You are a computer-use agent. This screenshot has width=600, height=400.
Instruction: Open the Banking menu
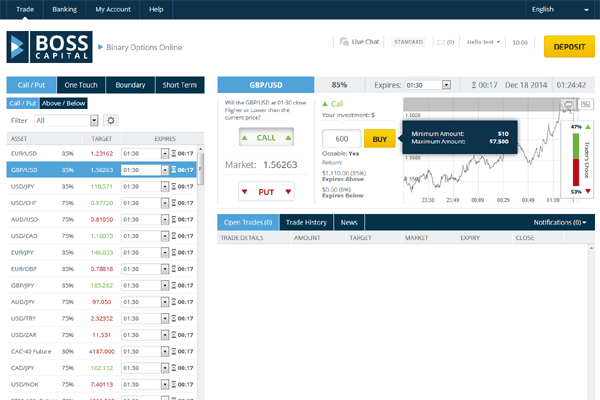pos(64,9)
